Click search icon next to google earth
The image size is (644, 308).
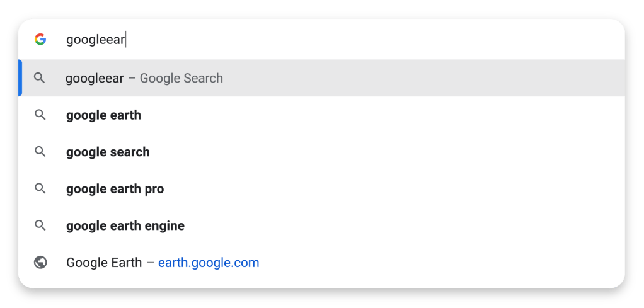coord(40,115)
